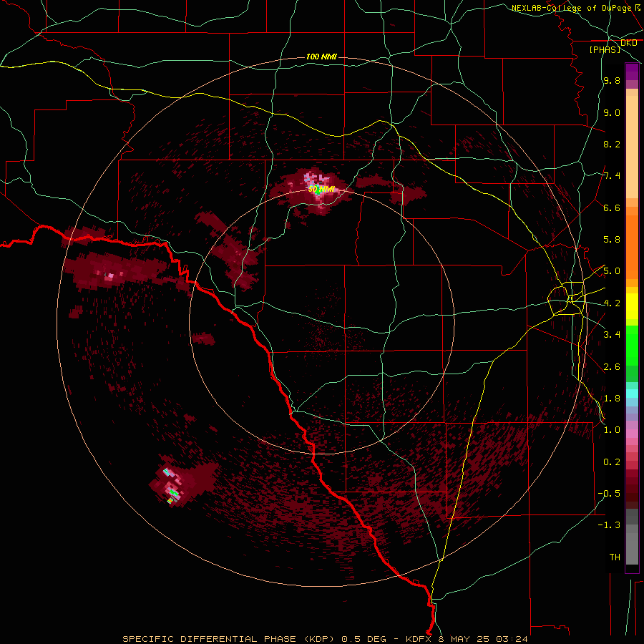Click the KDFX radar site identifier
Screen dimensions: 644x644
coord(417,639)
